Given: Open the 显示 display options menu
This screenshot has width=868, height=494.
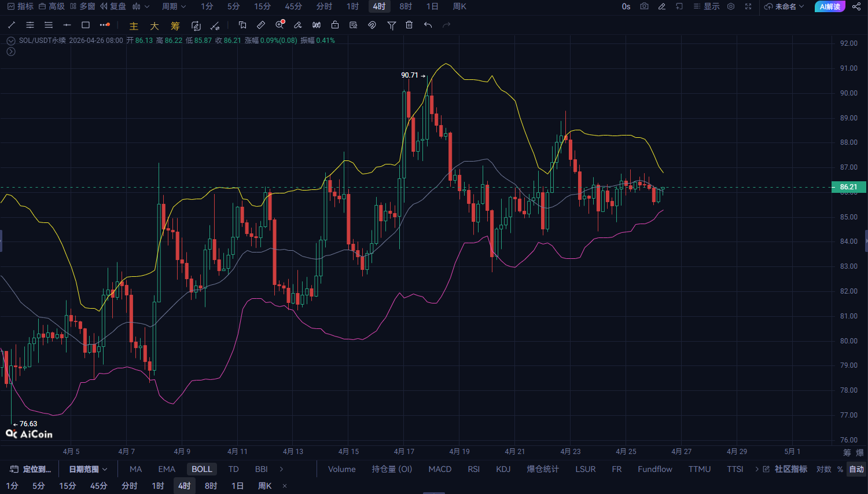Looking at the screenshot, I should coord(707,6).
